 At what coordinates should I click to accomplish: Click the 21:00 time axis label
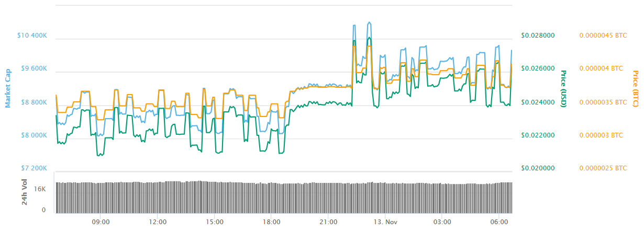[328, 222]
